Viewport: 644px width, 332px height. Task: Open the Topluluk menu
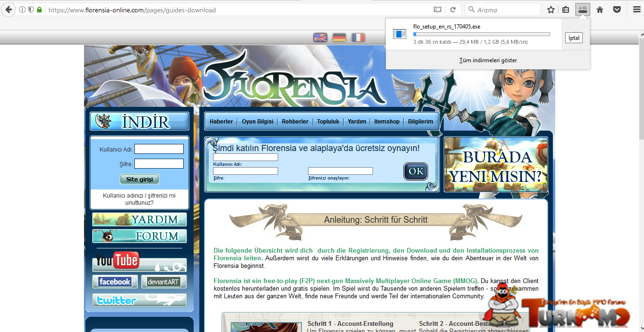(328, 122)
